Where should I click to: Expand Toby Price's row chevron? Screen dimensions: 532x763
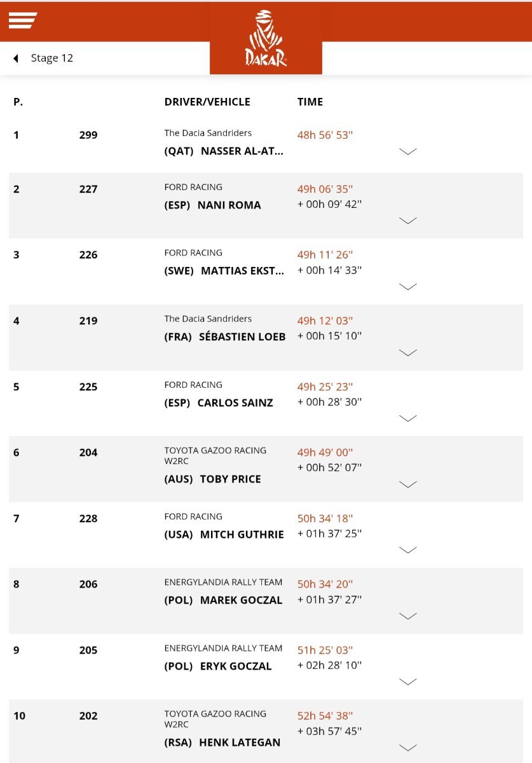pyautogui.click(x=407, y=484)
